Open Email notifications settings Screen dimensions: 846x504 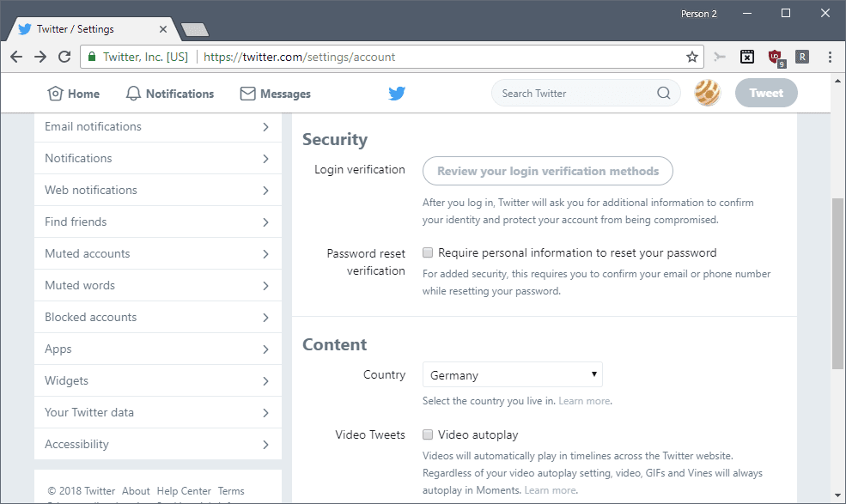tap(158, 127)
